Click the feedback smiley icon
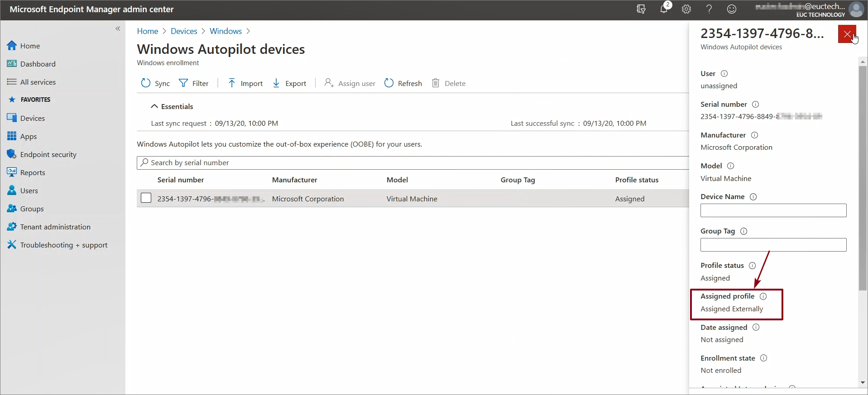The image size is (868, 395). click(x=732, y=9)
